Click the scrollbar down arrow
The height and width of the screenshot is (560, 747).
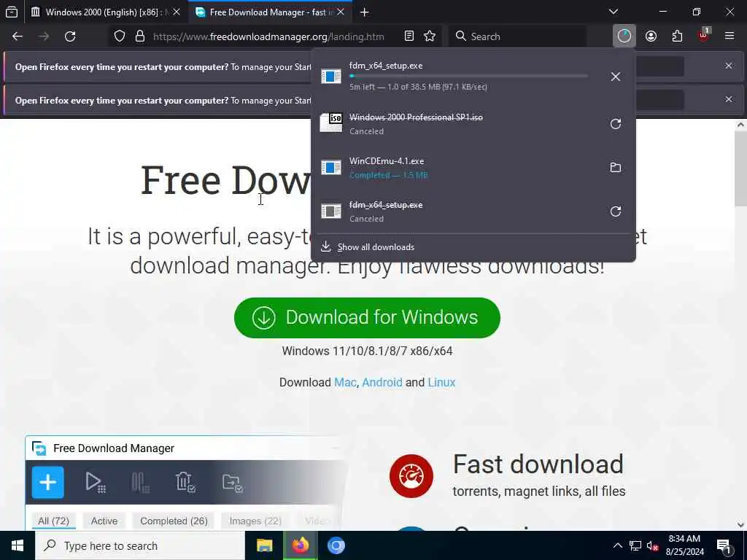740,524
